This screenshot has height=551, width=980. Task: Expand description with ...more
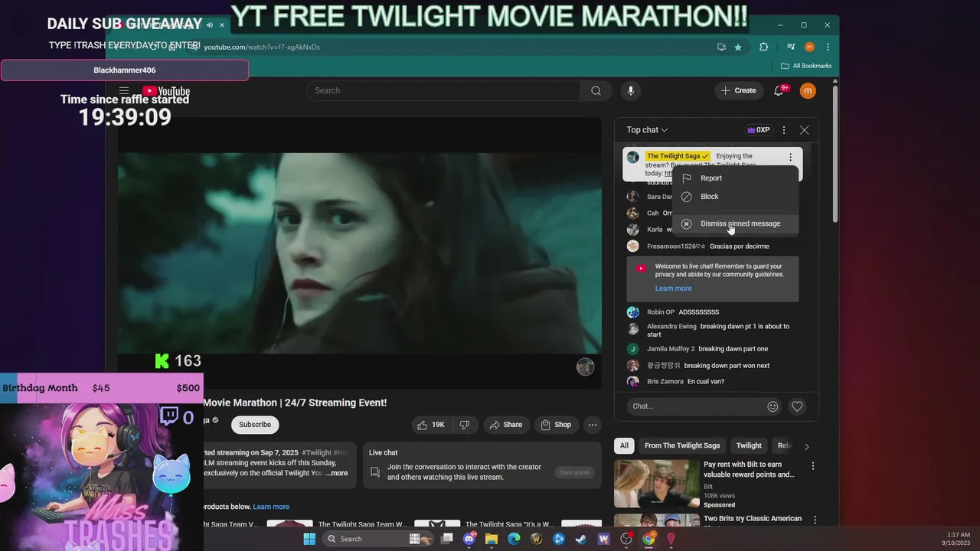pyautogui.click(x=336, y=473)
